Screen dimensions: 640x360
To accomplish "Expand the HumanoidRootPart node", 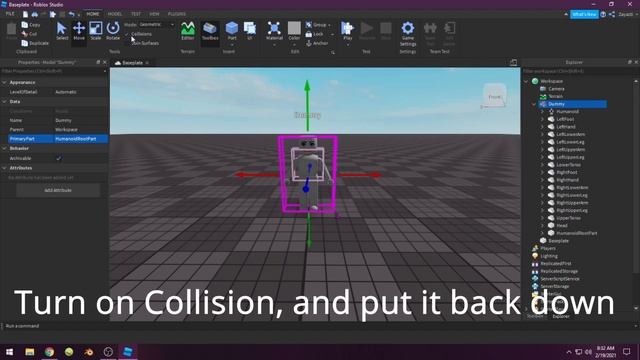I will coord(542,233).
